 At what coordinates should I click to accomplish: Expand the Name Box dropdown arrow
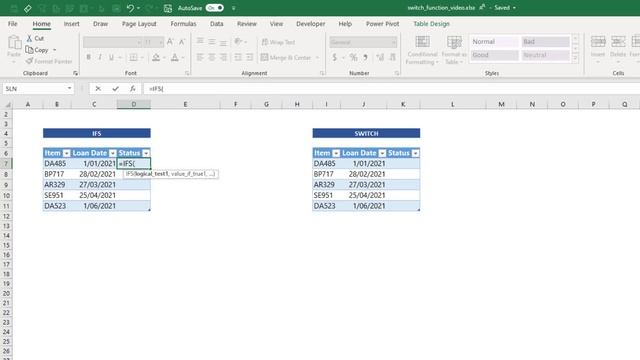pyautogui.click(x=69, y=89)
